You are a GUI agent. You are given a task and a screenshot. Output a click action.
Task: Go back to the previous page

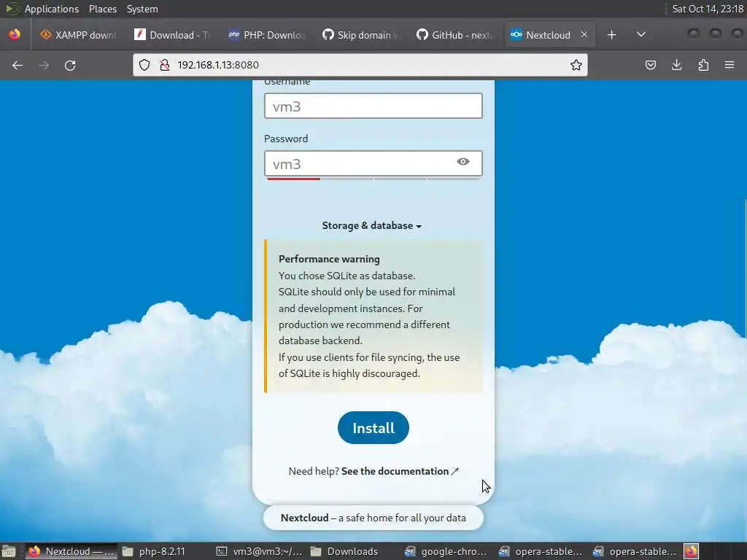click(x=18, y=65)
